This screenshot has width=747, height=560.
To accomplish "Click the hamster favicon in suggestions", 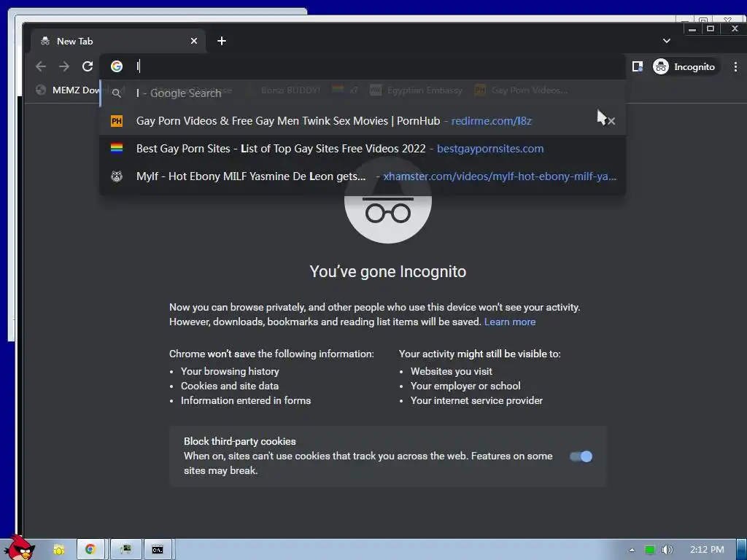I will pyautogui.click(x=117, y=176).
